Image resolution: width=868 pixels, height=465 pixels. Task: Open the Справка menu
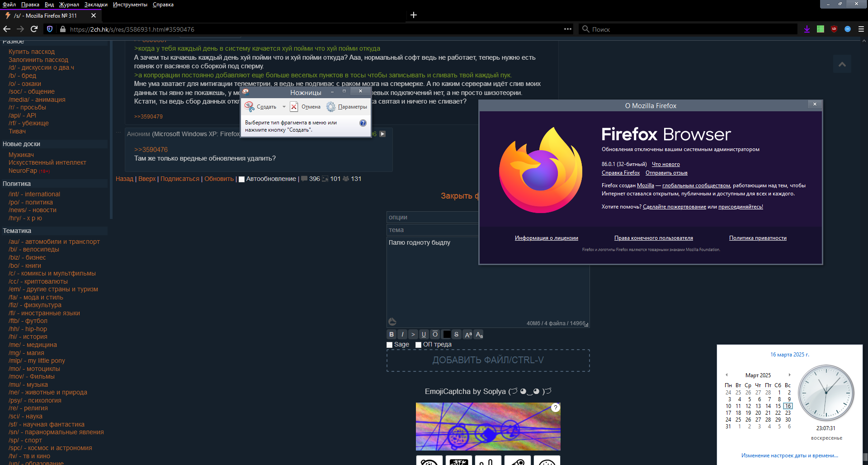click(x=163, y=5)
